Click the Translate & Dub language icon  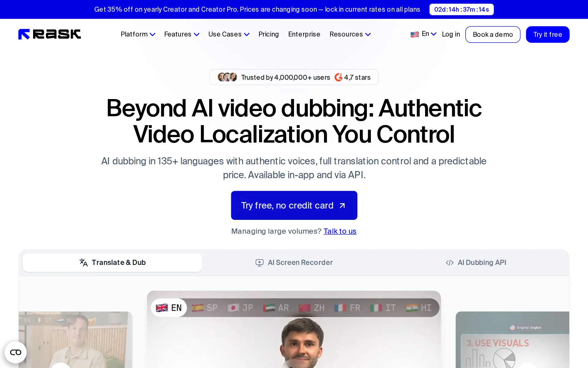click(84, 263)
